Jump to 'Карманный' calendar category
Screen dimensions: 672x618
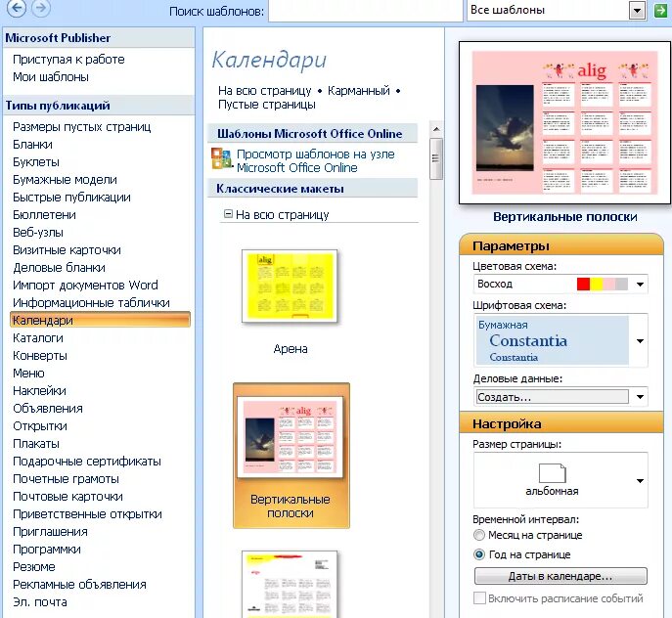tap(359, 90)
